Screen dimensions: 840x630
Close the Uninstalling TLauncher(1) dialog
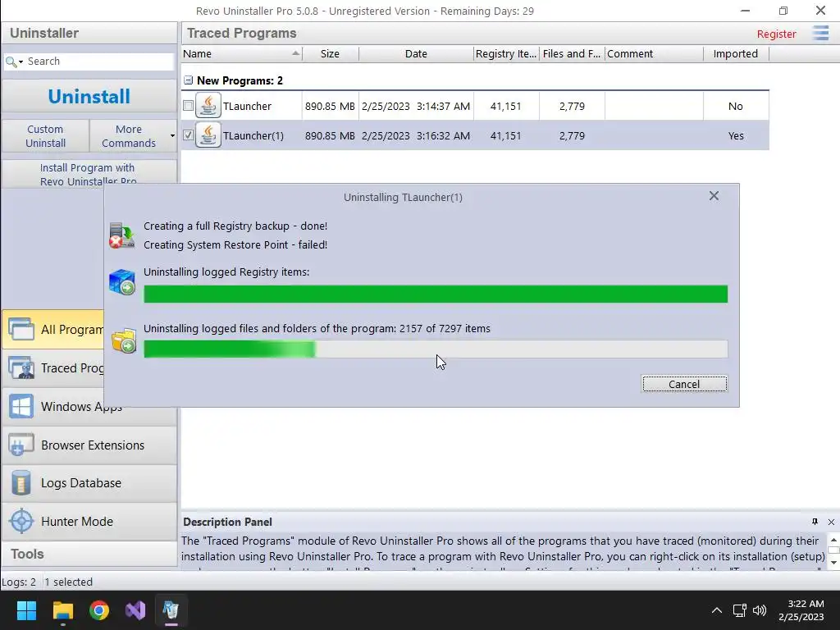pyautogui.click(x=714, y=195)
